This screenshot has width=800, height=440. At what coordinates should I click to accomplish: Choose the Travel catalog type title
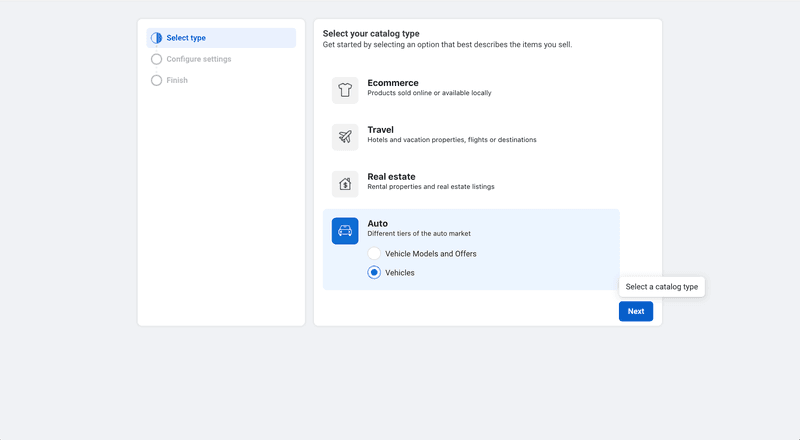click(381, 130)
